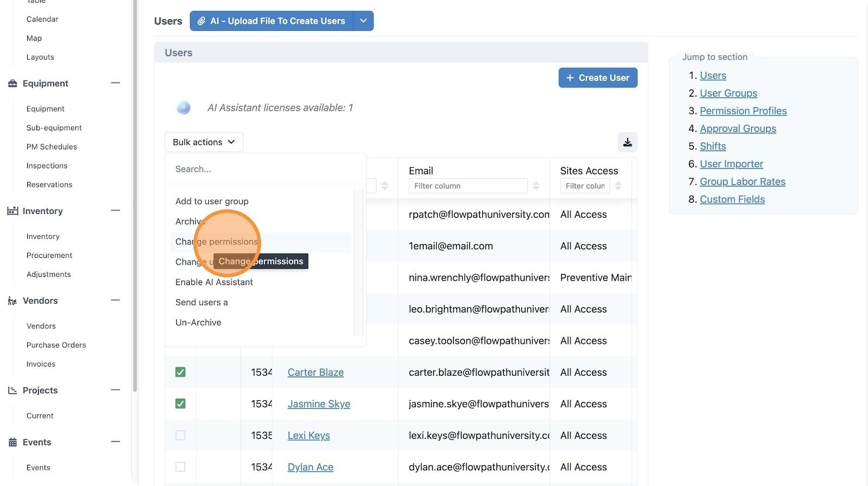Jump to Approval Groups section

pyautogui.click(x=738, y=129)
